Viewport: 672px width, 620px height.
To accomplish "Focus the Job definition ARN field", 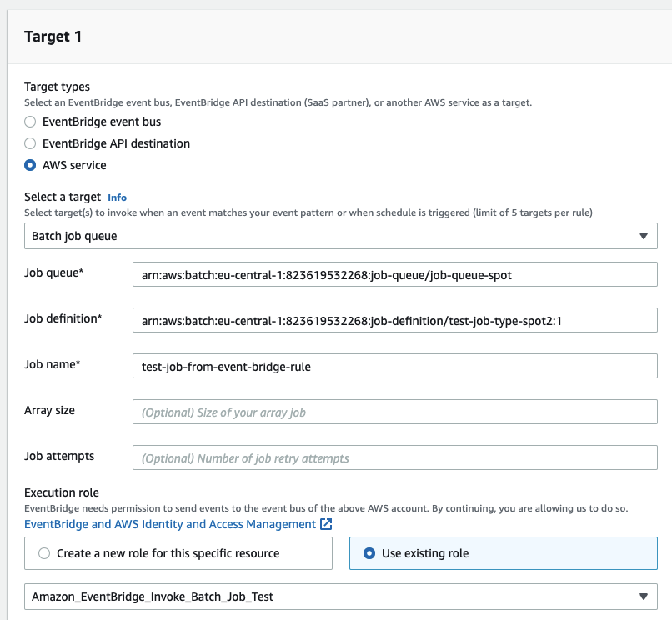I will [394, 320].
